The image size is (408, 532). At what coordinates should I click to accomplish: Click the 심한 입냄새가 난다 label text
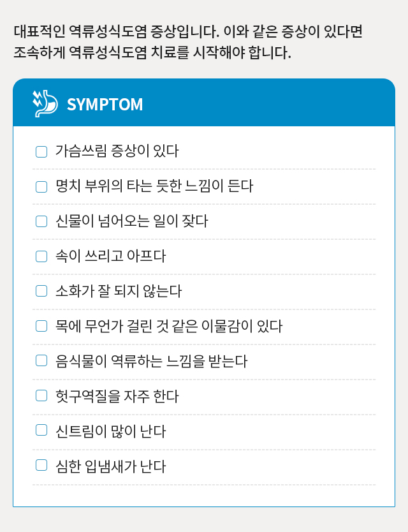coord(110,468)
